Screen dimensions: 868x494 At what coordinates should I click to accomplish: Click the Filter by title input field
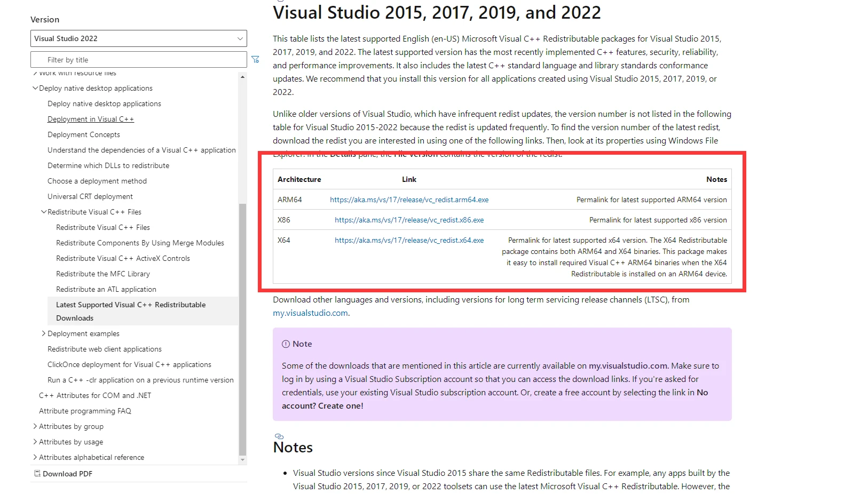pyautogui.click(x=138, y=60)
